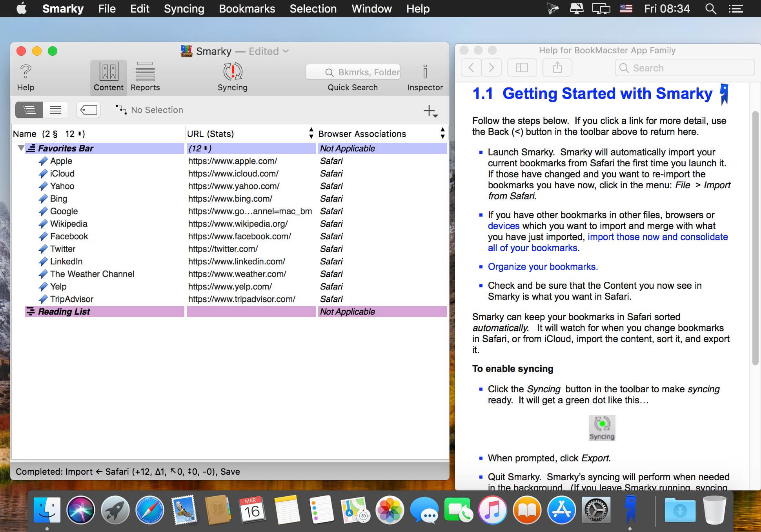Image resolution: width=761 pixels, height=532 pixels.
Task: Open the URL (Stats) column selector
Action: point(311,133)
